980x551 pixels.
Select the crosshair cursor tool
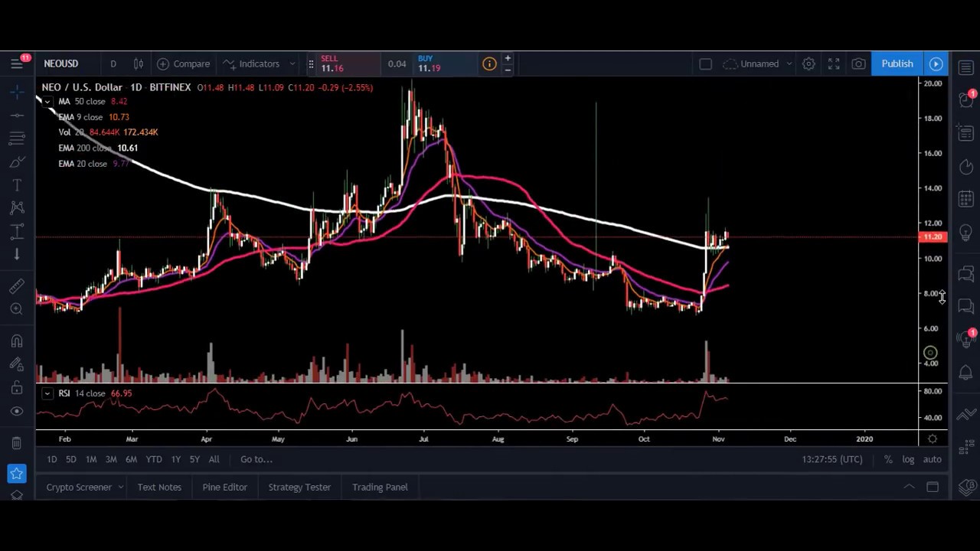pyautogui.click(x=17, y=92)
